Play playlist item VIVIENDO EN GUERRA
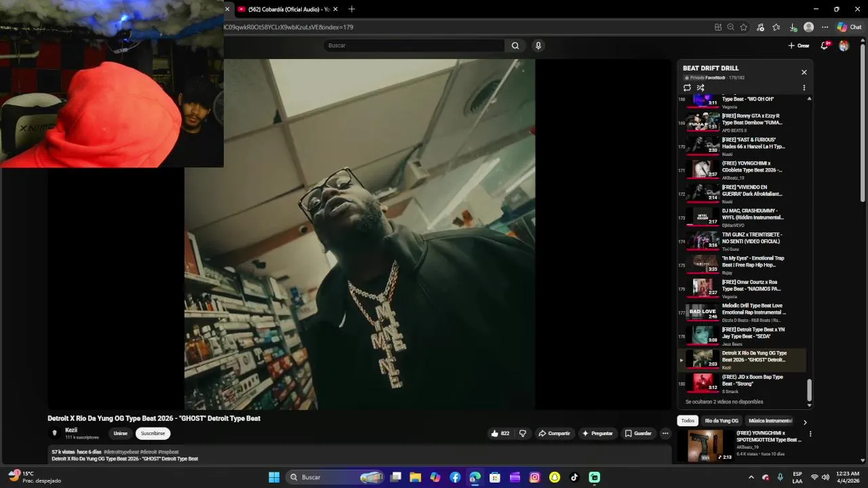868x488 pixels. (x=743, y=194)
